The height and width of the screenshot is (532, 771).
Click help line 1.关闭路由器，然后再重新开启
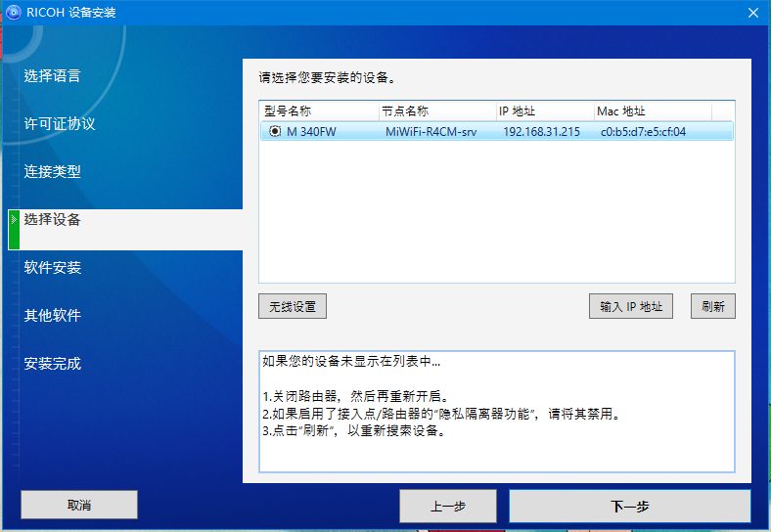tap(355, 396)
